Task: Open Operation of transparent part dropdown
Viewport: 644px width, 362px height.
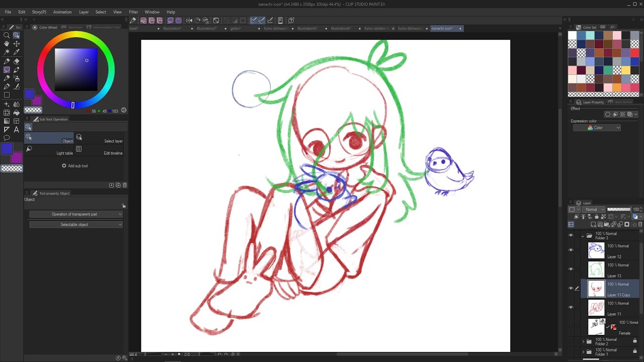Action: 76,214
